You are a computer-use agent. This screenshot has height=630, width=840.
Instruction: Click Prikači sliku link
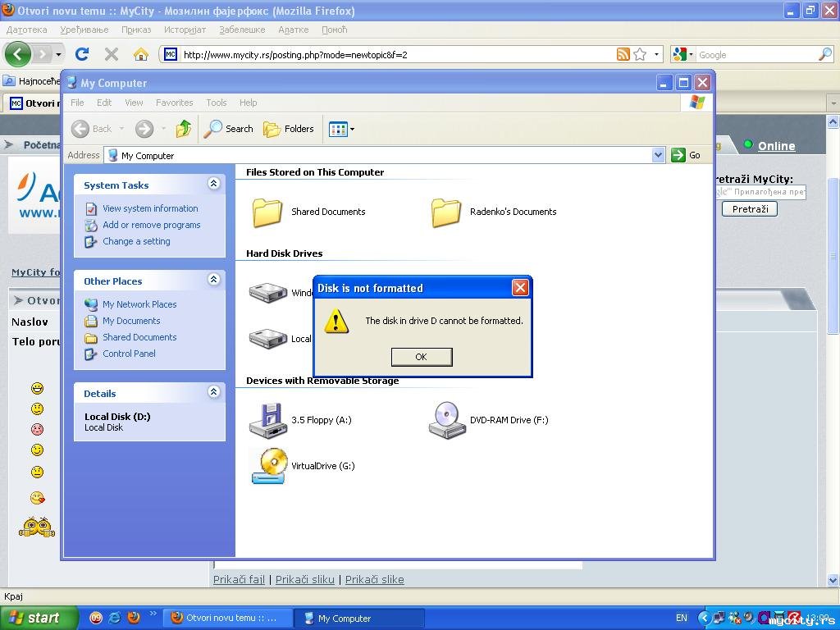click(305, 580)
